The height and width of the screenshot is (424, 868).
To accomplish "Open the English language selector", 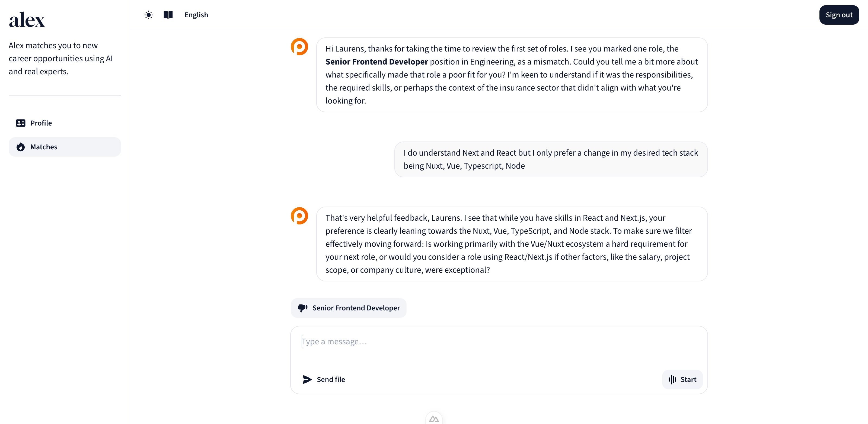I will (x=196, y=15).
